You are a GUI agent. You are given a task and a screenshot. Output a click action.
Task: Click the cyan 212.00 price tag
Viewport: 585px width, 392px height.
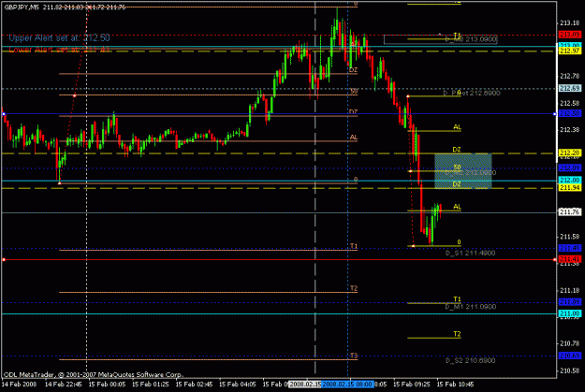(x=569, y=181)
